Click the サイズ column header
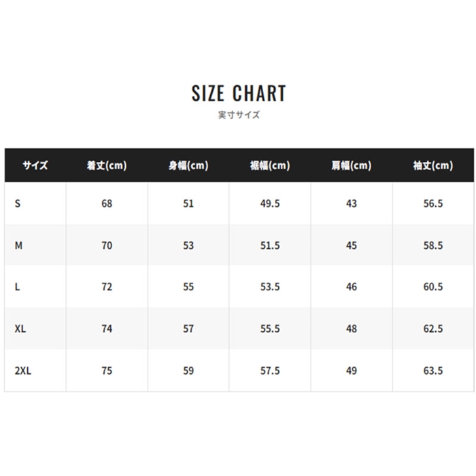476x476 pixels. (x=35, y=165)
